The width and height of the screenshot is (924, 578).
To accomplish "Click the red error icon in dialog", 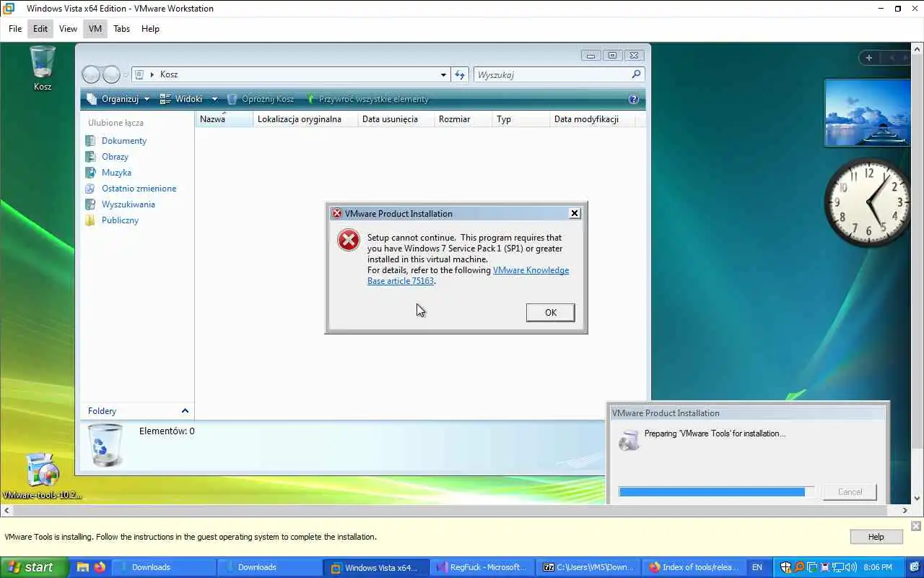I will (349, 240).
